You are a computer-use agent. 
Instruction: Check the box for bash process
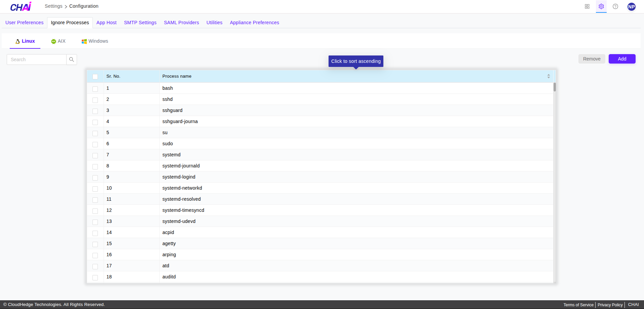(x=95, y=89)
